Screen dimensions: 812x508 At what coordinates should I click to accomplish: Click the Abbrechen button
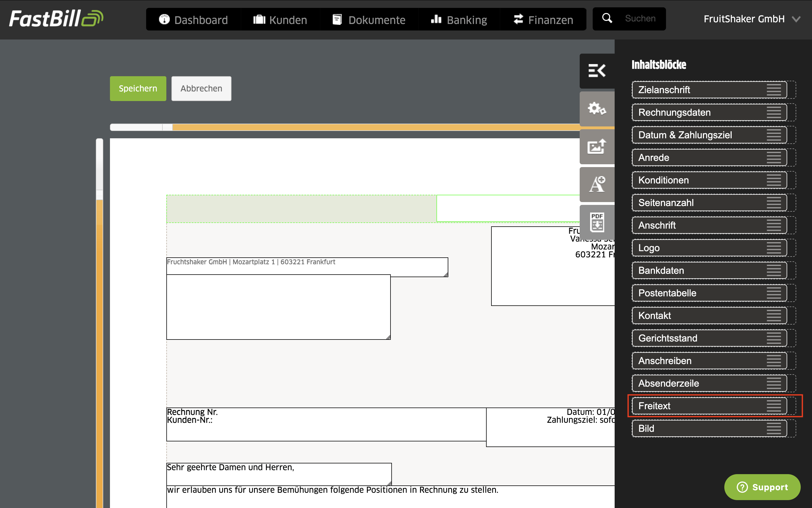coord(201,88)
